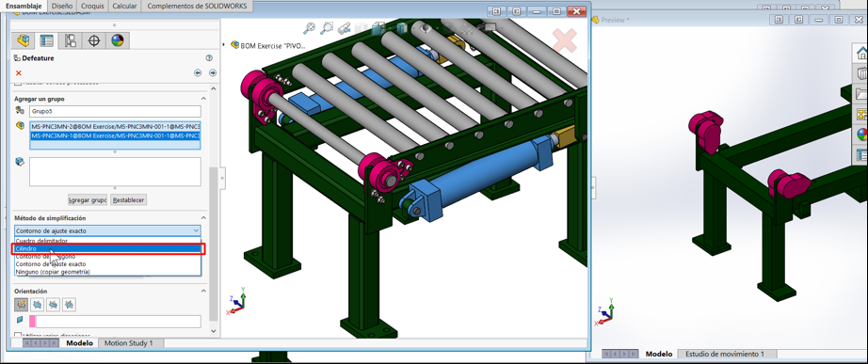Click top task pane home icon at right edge

(861, 54)
